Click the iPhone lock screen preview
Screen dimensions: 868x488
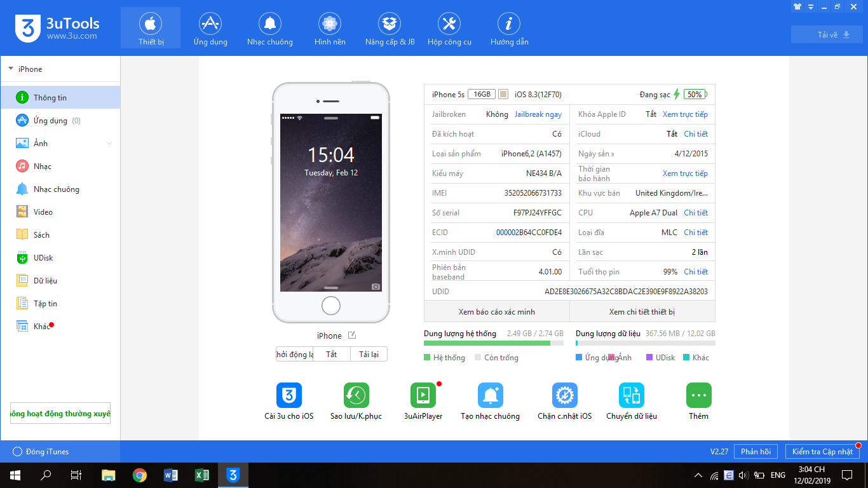pos(330,202)
